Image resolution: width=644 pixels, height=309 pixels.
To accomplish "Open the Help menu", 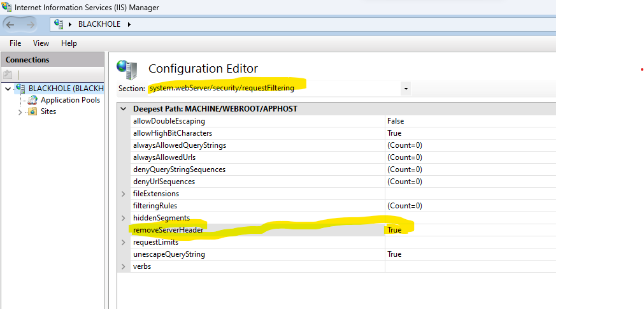I will click(x=69, y=43).
